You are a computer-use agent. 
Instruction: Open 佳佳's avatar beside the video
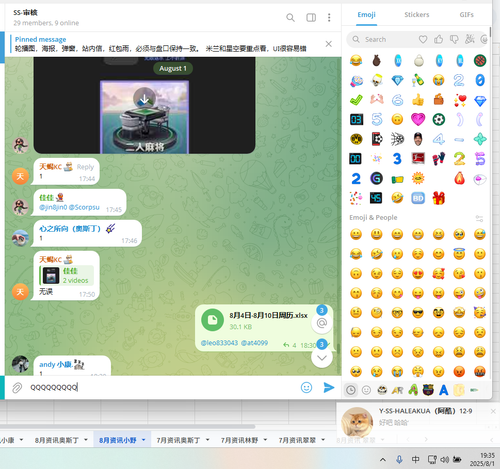(20, 145)
